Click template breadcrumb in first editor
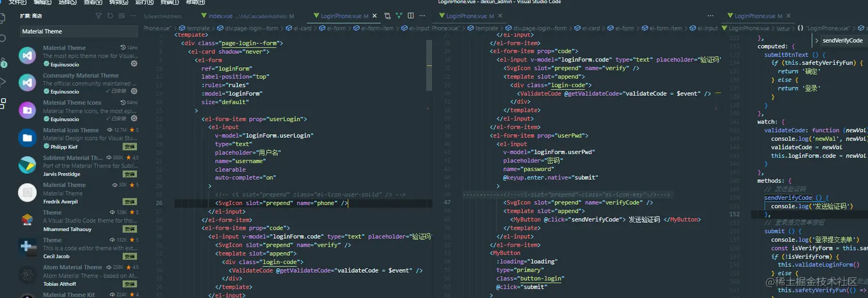868x298 pixels. tap(195, 28)
